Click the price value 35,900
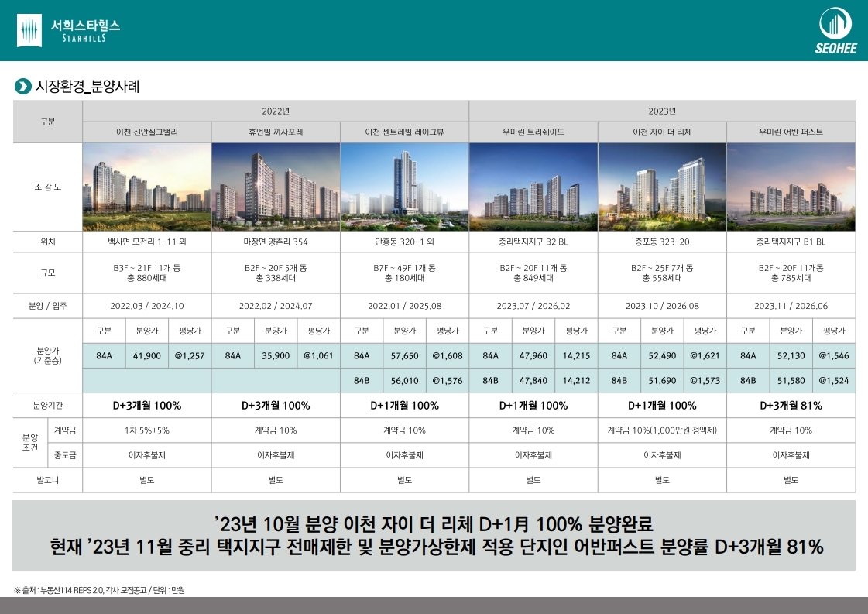 click(276, 356)
